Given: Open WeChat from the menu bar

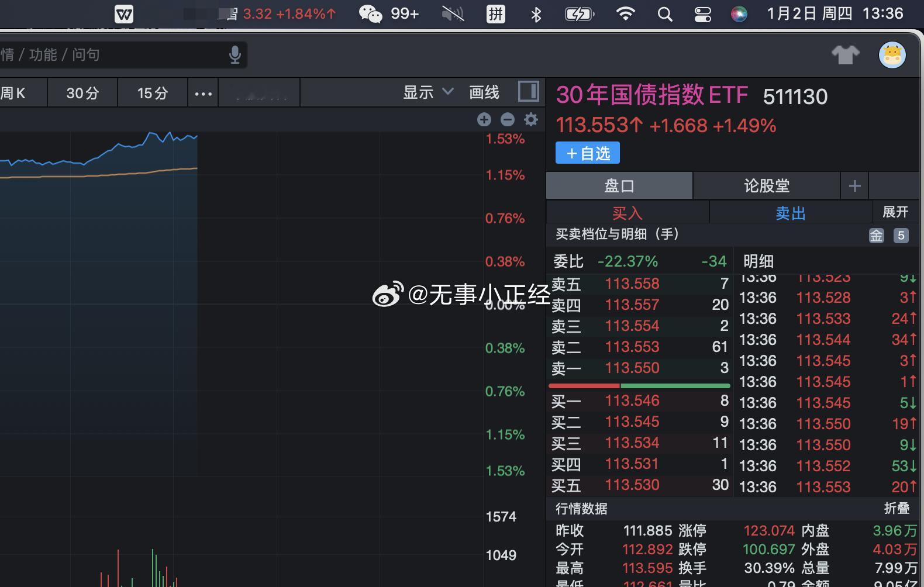Looking at the screenshot, I should [x=370, y=13].
